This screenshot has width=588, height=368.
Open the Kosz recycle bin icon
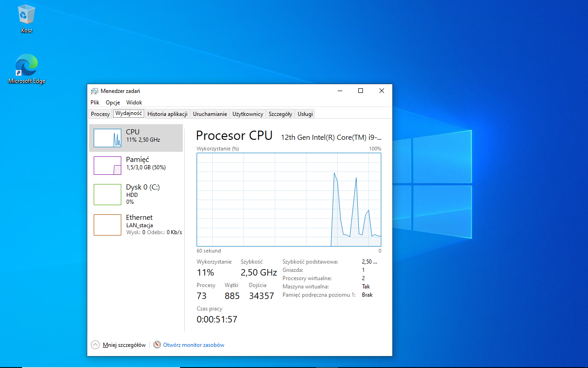(x=27, y=19)
